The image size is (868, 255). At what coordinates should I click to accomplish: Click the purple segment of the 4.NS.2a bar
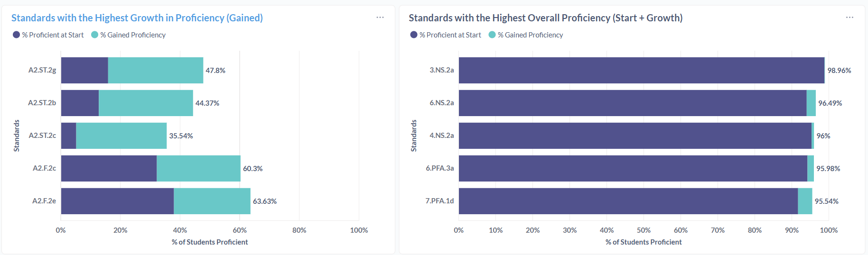pos(635,136)
